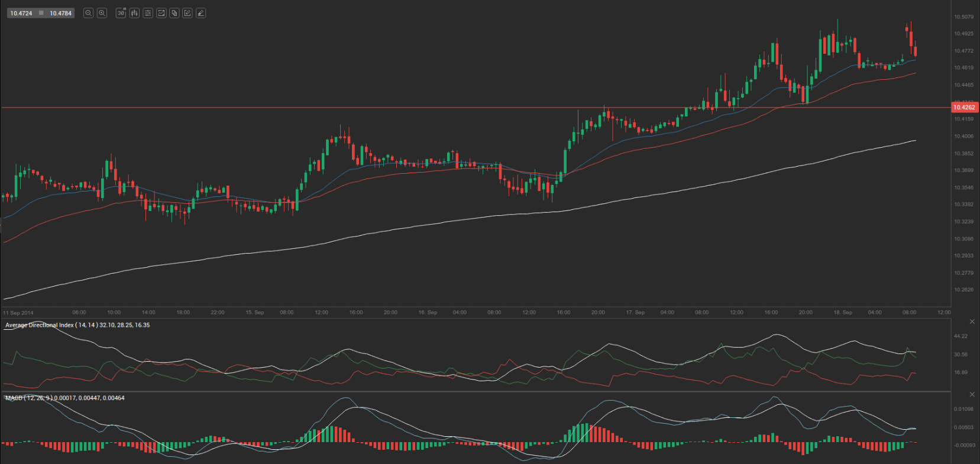The height and width of the screenshot is (464, 980).
Task: Click the 17. Sep date on time axis
Action: coord(635,312)
